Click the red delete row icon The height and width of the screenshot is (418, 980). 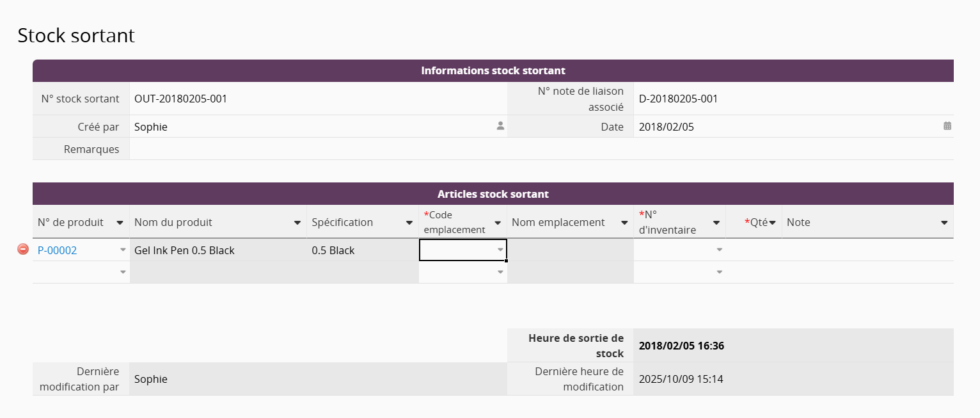click(23, 250)
